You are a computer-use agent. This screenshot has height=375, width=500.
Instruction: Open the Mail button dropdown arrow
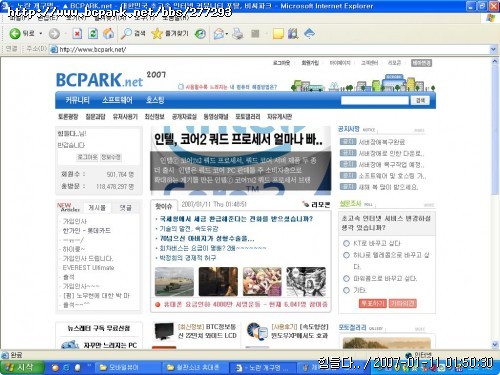pos(227,33)
